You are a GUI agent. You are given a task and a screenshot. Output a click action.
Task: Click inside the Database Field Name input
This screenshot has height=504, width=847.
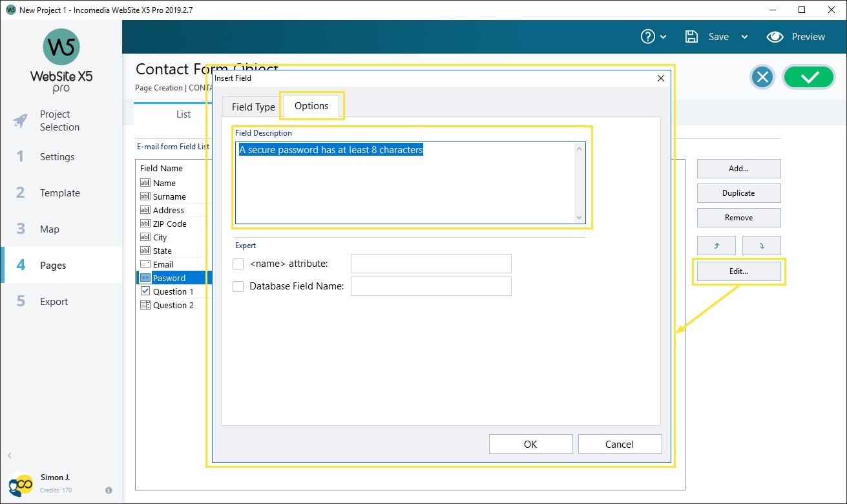click(x=430, y=286)
